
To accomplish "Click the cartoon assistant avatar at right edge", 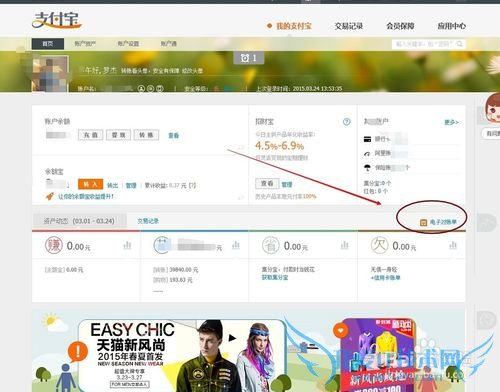I will pyautogui.click(x=492, y=108).
